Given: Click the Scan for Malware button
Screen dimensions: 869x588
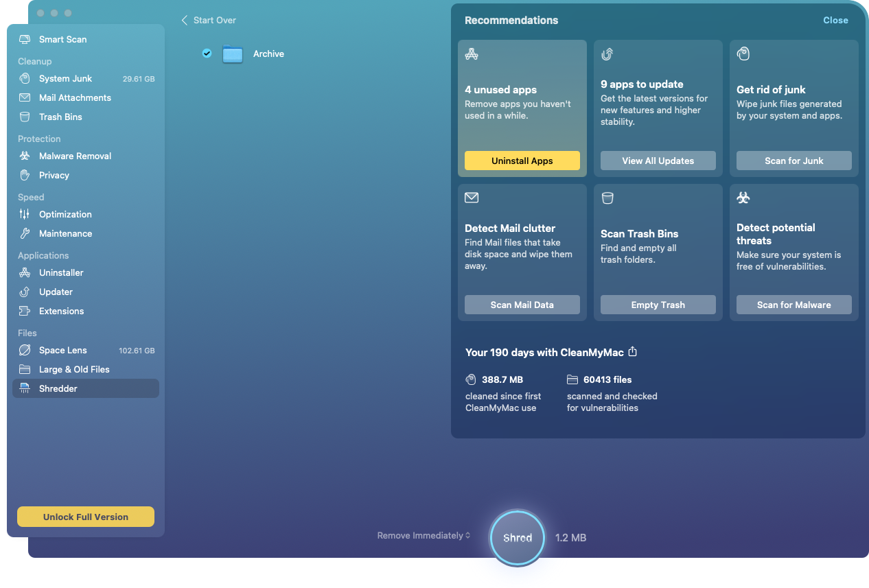Looking at the screenshot, I should pos(794,305).
